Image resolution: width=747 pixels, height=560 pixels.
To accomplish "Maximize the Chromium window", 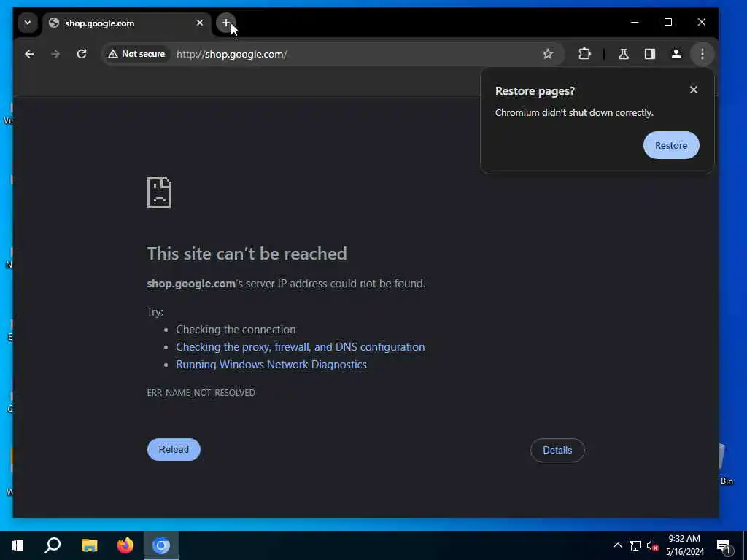I will [668, 22].
